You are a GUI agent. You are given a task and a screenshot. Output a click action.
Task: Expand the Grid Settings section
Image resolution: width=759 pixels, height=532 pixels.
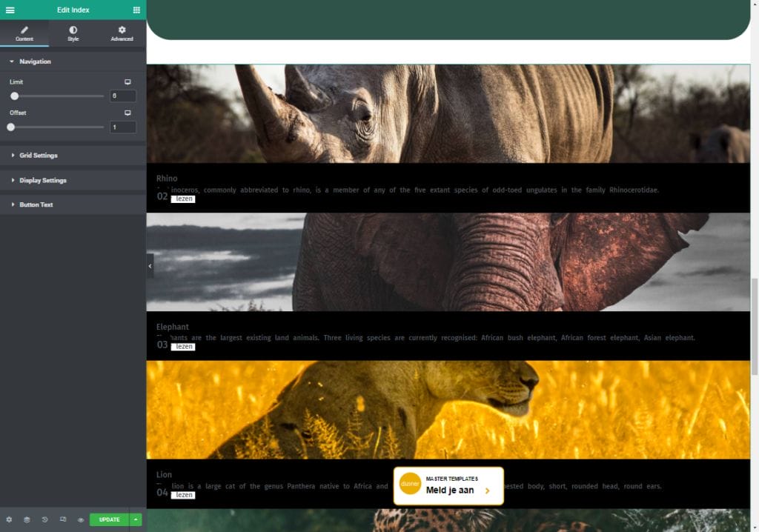[x=38, y=156]
